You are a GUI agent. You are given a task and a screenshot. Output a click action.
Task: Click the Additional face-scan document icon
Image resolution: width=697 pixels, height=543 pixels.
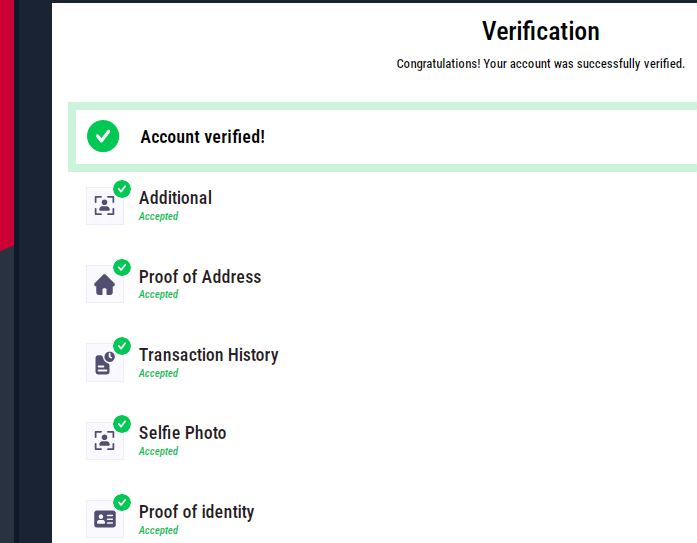click(x=104, y=206)
